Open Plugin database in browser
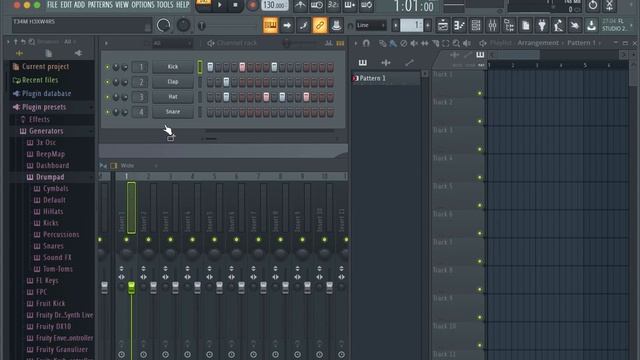This screenshot has height=360, width=640. coord(46,93)
